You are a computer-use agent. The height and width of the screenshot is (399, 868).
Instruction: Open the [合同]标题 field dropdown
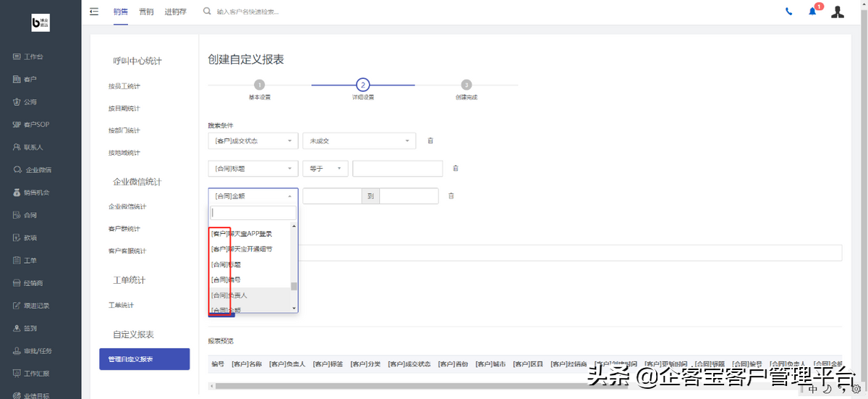click(253, 168)
